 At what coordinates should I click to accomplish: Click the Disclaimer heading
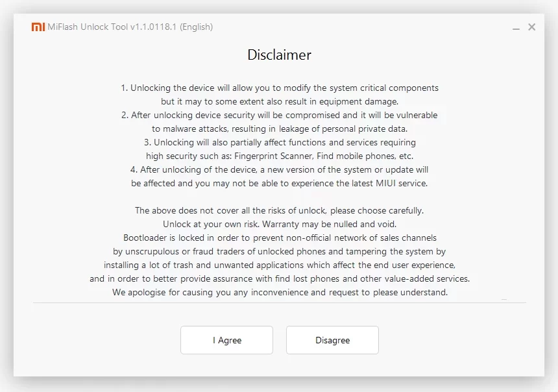tap(279, 55)
